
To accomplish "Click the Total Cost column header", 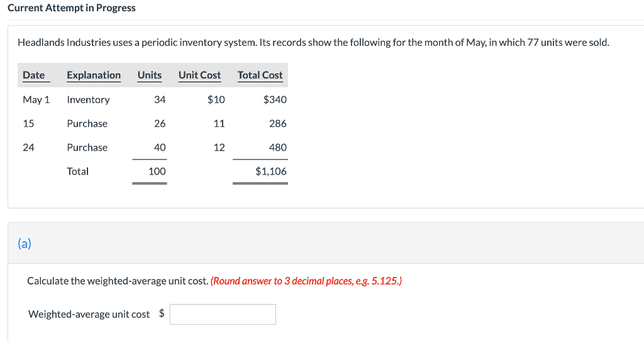I will coord(260,75).
